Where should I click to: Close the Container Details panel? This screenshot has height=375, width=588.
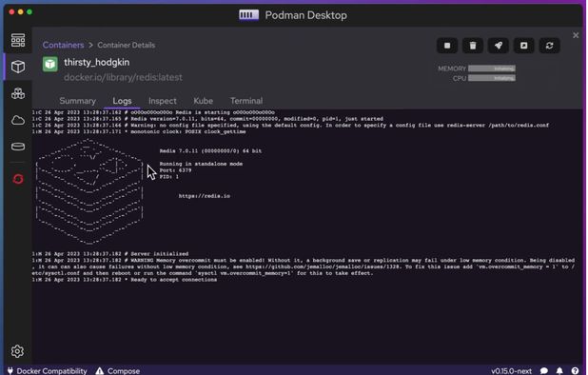pos(576,35)
